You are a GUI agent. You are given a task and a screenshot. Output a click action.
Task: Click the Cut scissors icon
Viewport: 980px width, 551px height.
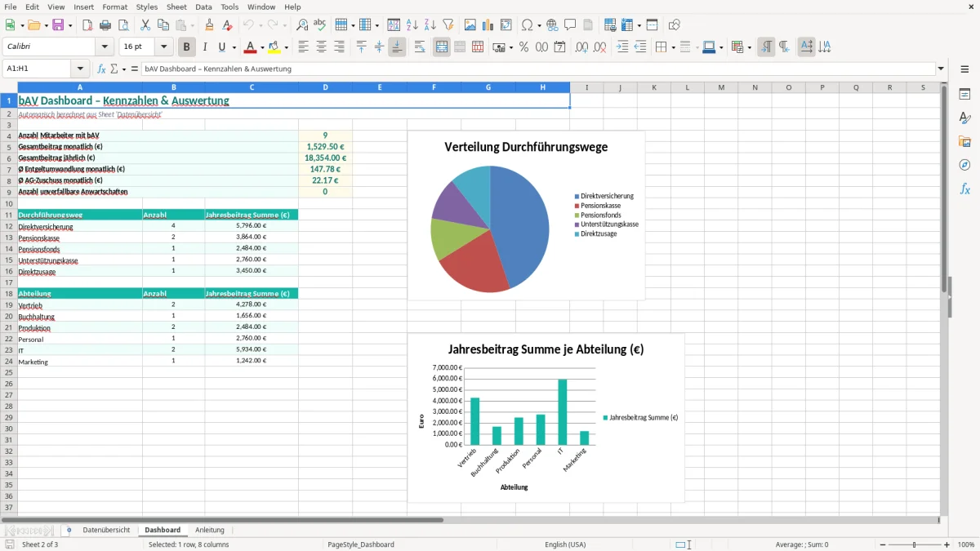145,25
